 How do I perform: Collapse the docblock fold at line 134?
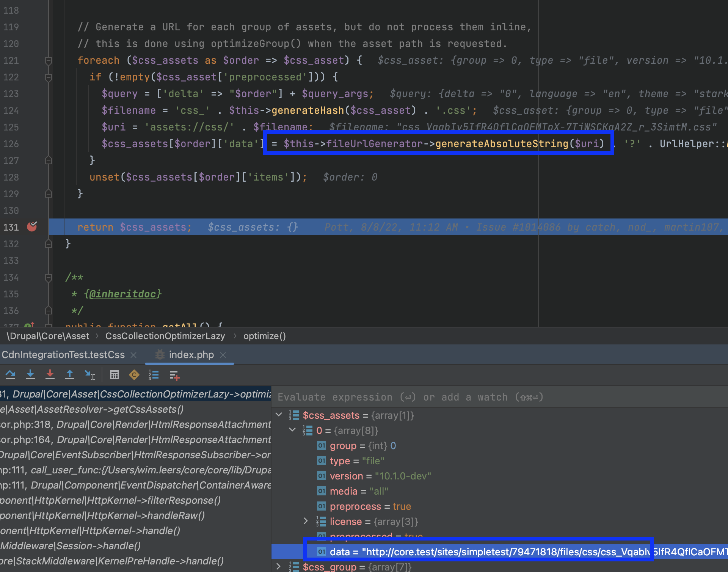49,277
